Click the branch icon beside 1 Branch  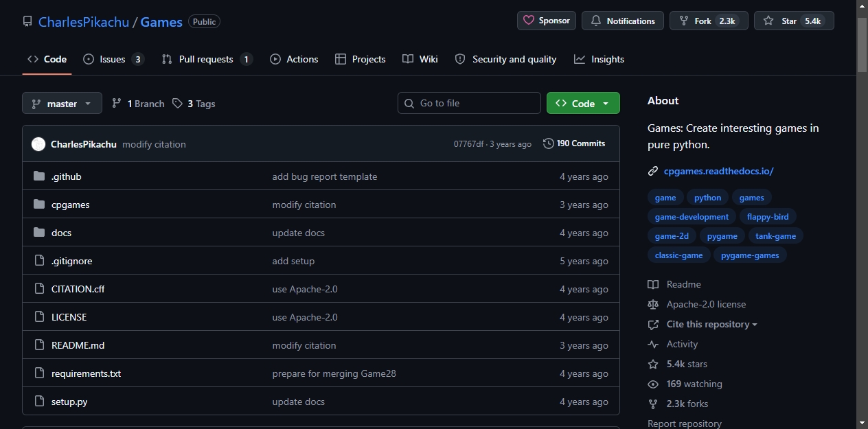(x=117, y=103)
